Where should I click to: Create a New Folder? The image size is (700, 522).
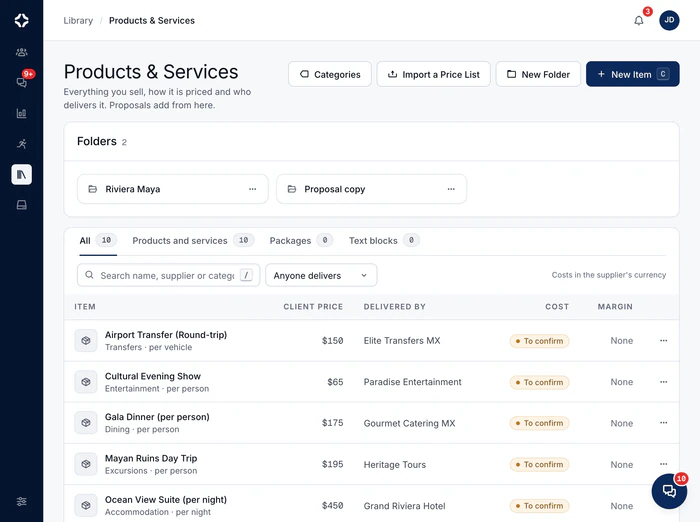538,74
